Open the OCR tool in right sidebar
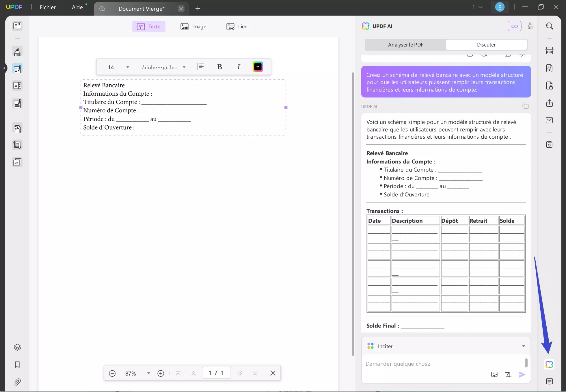Viewport: 566px width, 392px height. 549,51
